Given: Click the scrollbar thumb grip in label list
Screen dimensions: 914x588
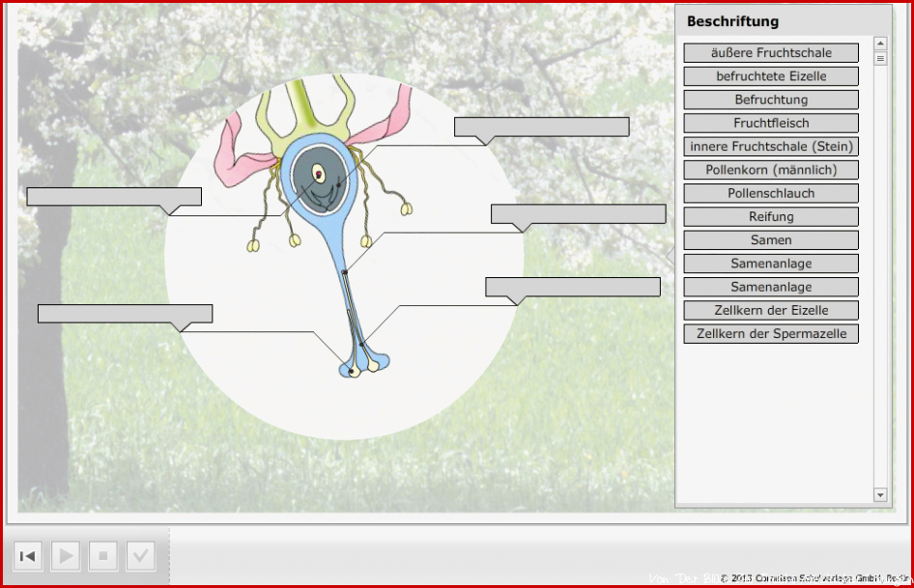Looking at the screenshot, I should tap(880, 58).
